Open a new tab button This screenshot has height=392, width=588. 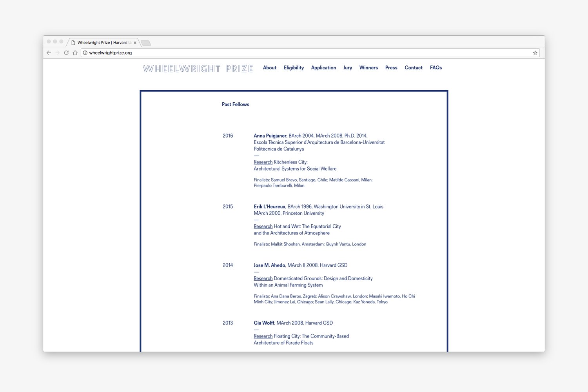[x=146, y=43]
